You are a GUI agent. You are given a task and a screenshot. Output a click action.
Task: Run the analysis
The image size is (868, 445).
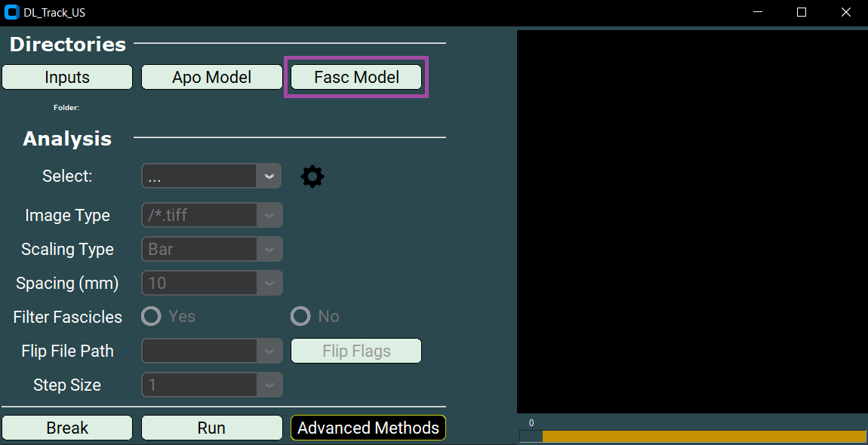(211, 428)
